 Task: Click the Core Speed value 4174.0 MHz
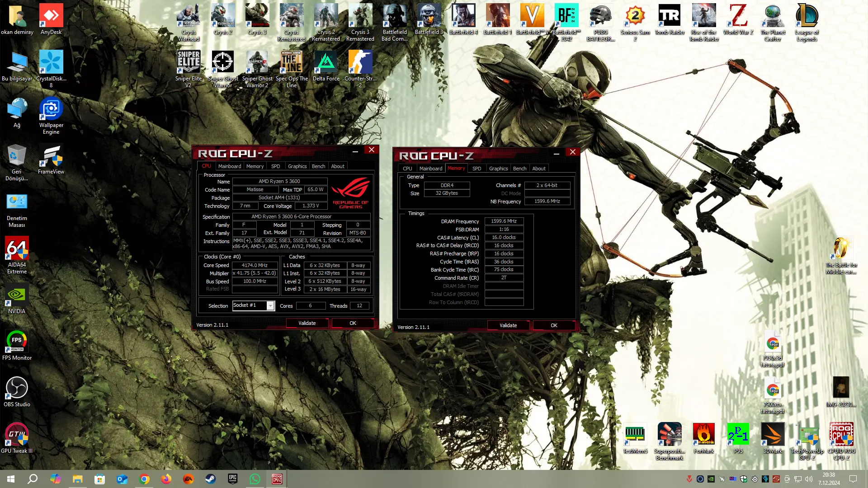[x=255, y=266]
